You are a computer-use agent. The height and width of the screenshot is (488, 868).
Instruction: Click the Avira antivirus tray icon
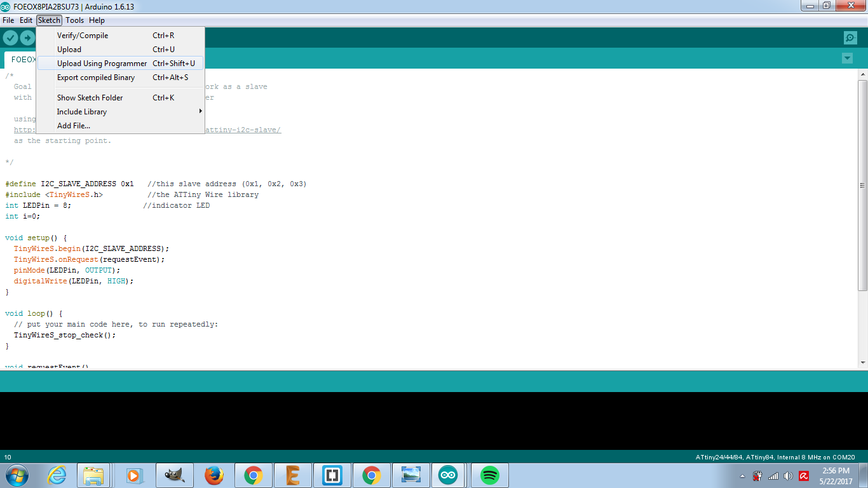tap(804, 476)
